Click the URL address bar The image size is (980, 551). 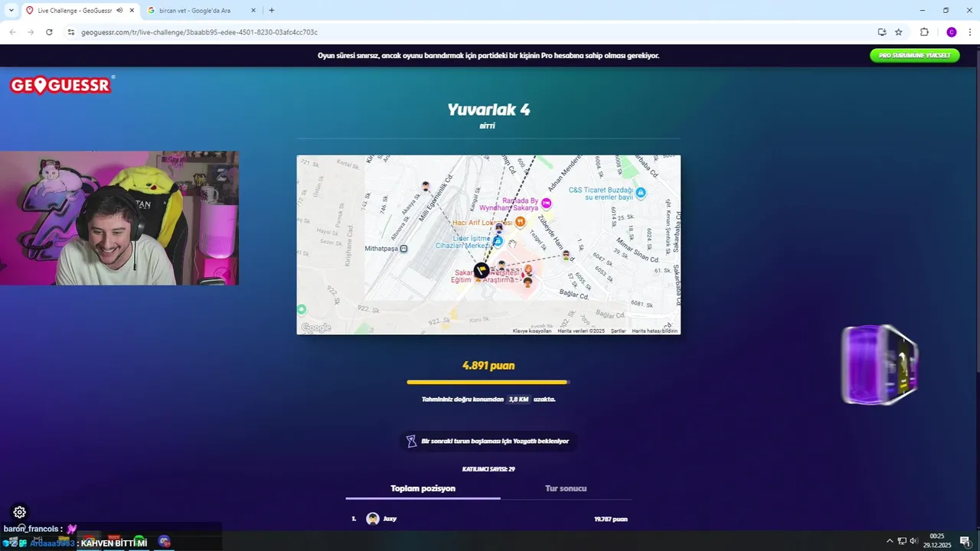(x=467, y=32)
